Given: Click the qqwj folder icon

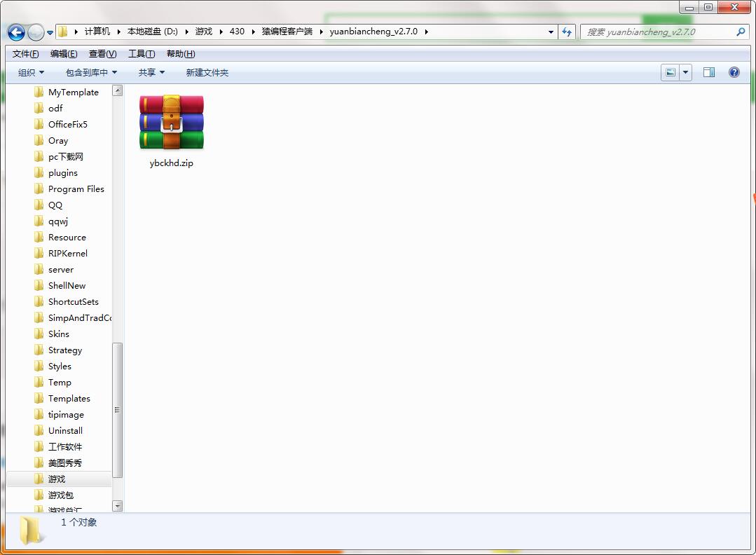Looking at the screenshot, I should pos(39,221).
